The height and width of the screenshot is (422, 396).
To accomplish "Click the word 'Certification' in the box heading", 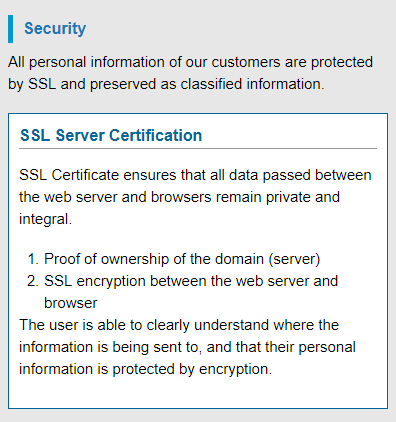I will (x=156, y=135).
